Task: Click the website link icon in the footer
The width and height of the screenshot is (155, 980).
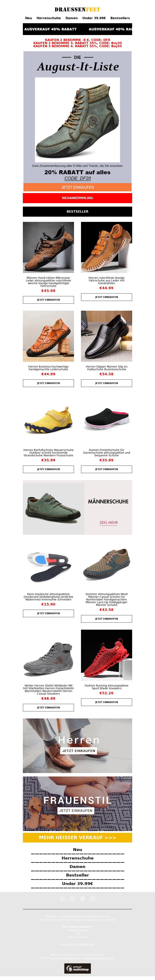Action: tap(93, 899)
